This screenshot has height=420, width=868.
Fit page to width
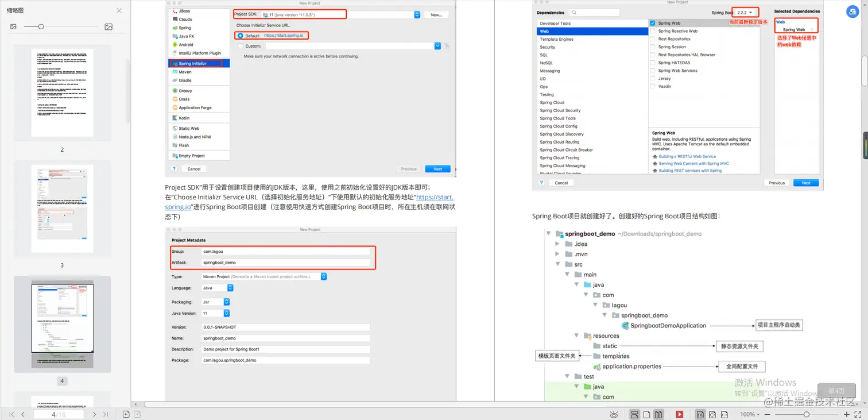[724, 414]
